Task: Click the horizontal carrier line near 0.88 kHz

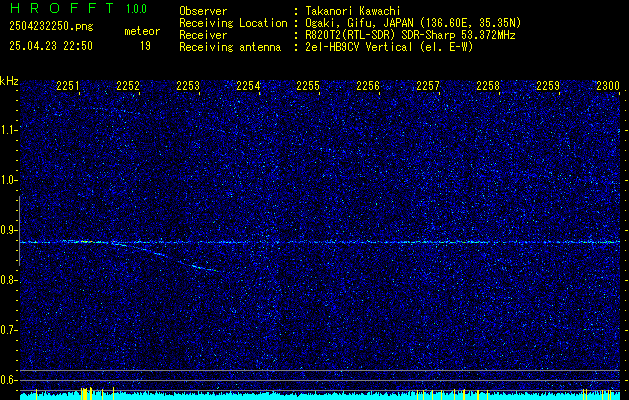Action: (x=320, y=242)
